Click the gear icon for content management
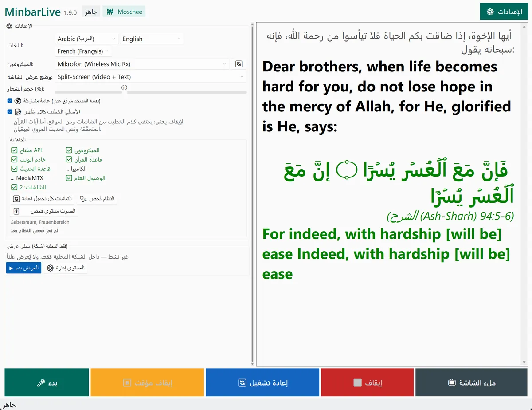This screenshot has width=532, height=410. 50,268
